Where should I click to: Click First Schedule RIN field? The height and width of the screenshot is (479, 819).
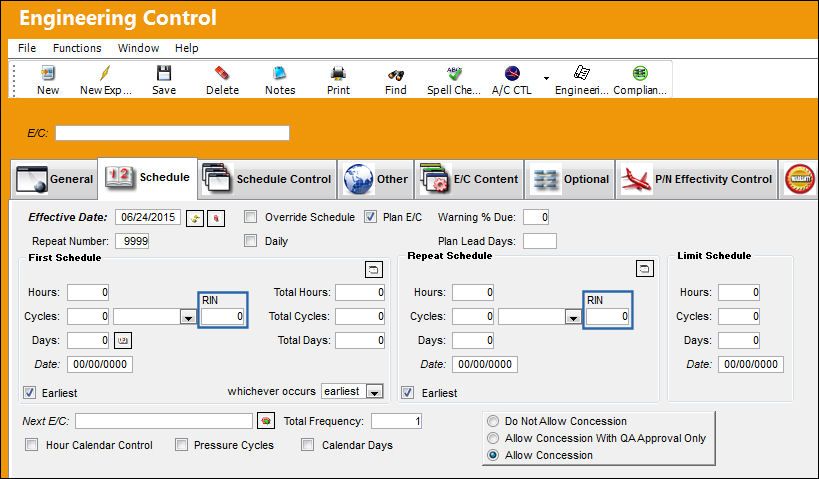click(x=223, y=317)
